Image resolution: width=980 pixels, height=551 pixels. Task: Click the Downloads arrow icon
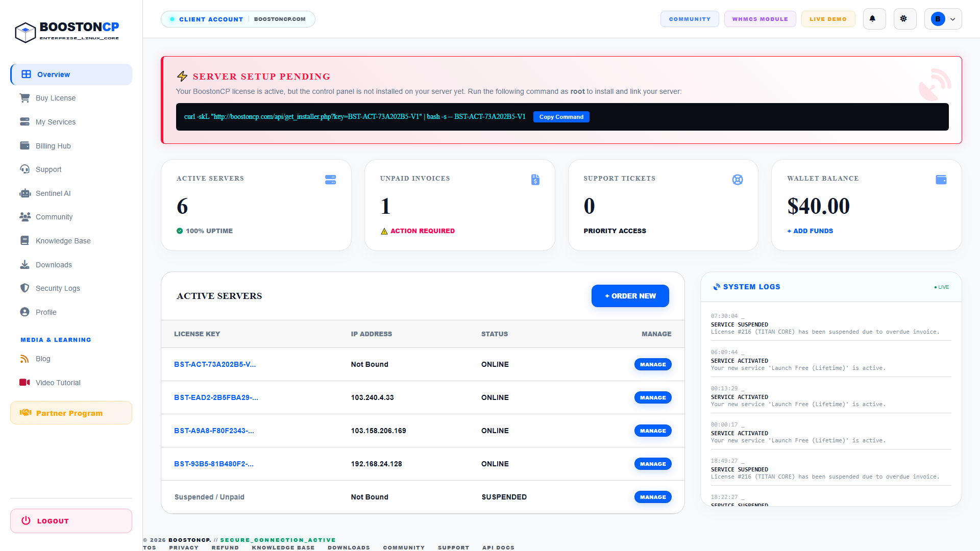[x=24, y=264]
